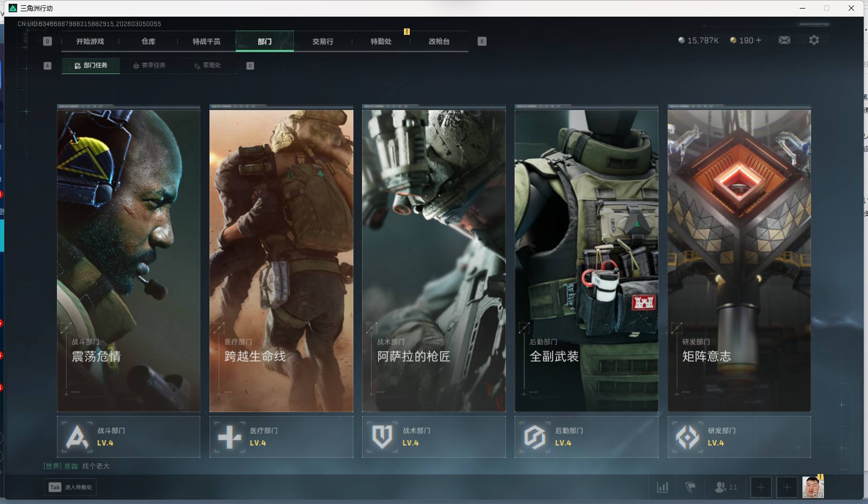Viewport: 868px width, 504px height.
Task: Go to the 开始游戏 tab
Action: (90, 41)
